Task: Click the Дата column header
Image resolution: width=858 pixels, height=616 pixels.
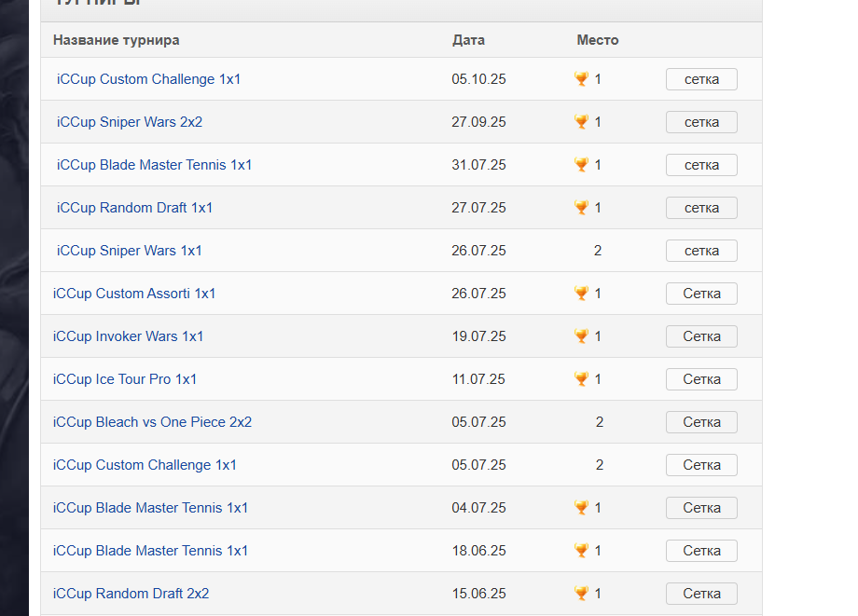Action: [468, 40]
